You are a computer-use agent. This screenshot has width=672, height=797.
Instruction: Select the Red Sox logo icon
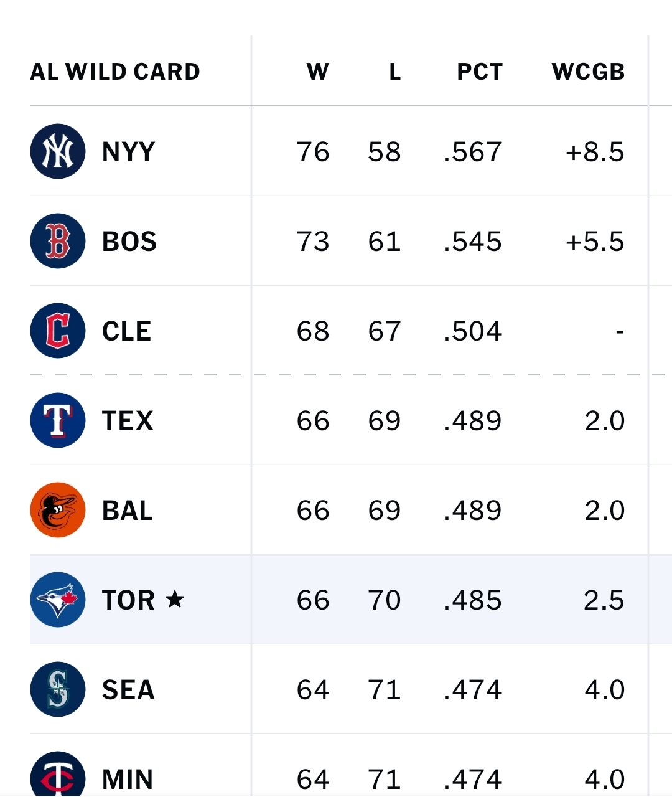point(58,241)
